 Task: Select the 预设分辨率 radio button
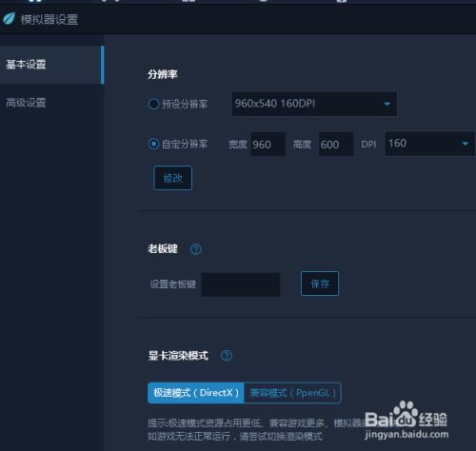click(153, 104)
